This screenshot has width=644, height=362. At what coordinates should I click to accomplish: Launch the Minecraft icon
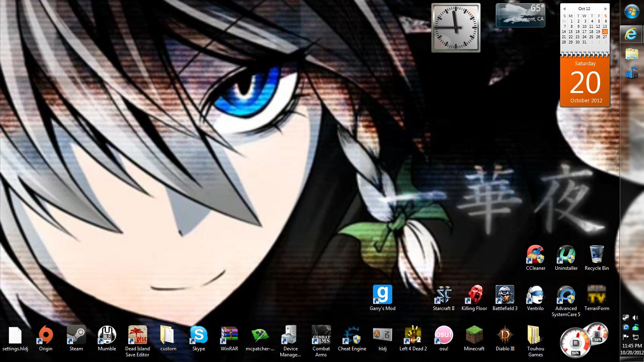pyautogui.click(x=474, y=339)
